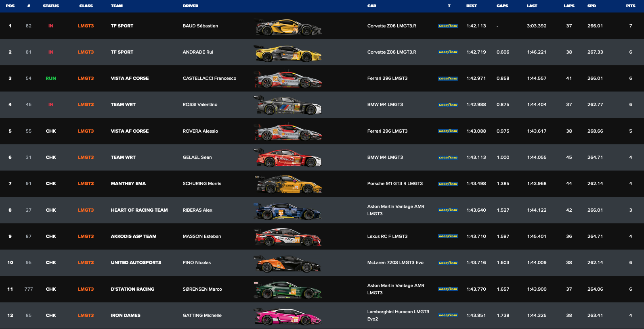Click green RUN status for car 54
The image size is (644, 329).
pyautogui.click(x=51, y=78)
